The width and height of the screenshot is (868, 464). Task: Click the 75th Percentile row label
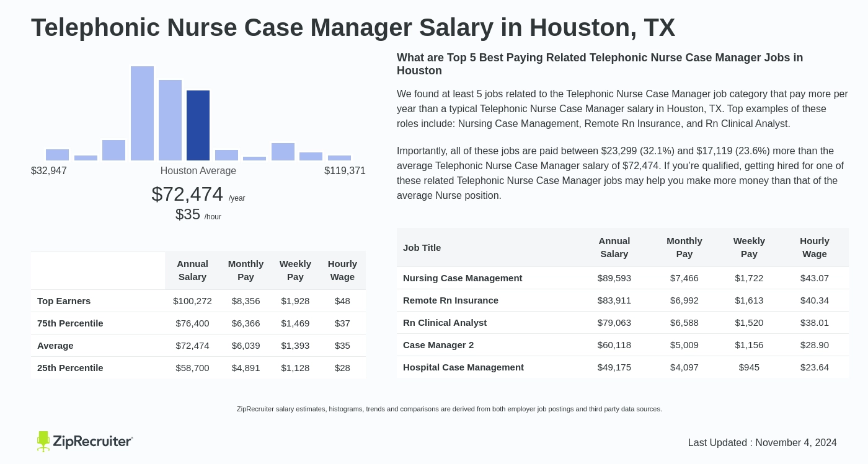70,323
